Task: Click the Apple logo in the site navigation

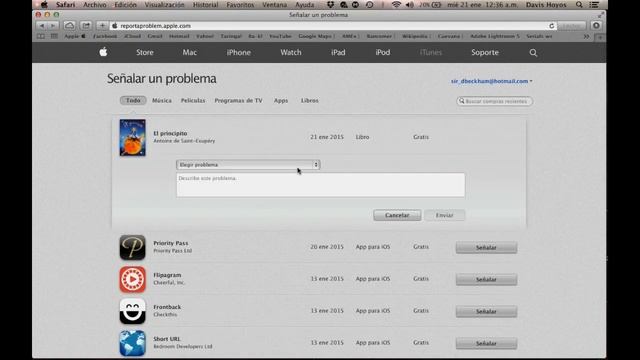Action: click(x=103, y=52)
